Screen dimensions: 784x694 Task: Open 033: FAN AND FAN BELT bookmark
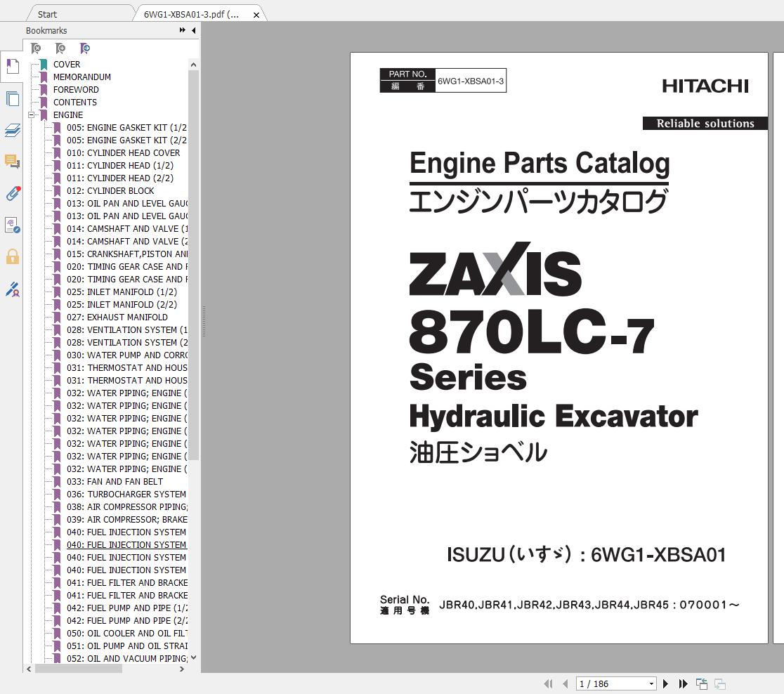pos(115,481)
